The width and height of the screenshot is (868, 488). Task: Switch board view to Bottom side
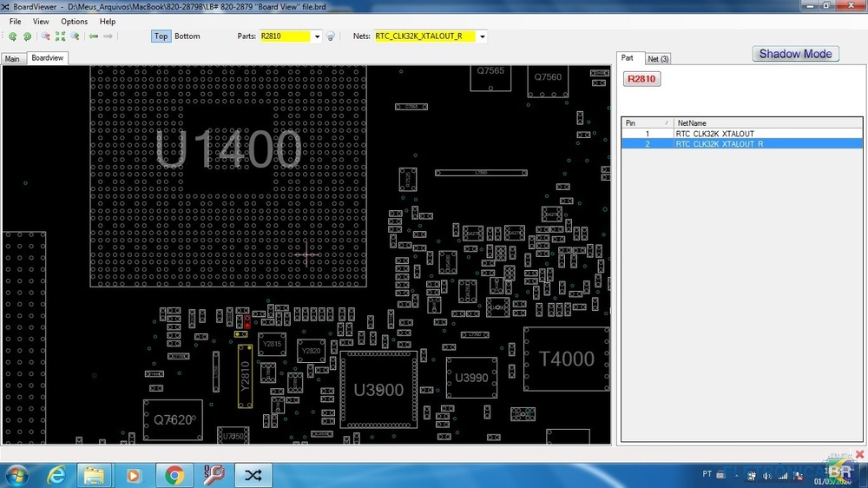pos(187,36)
